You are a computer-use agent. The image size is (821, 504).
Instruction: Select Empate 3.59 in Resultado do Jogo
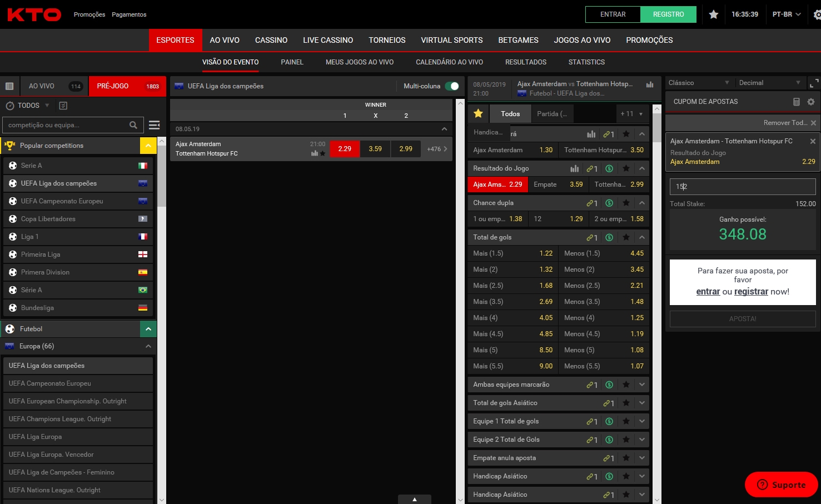click(x=558, y=184)
